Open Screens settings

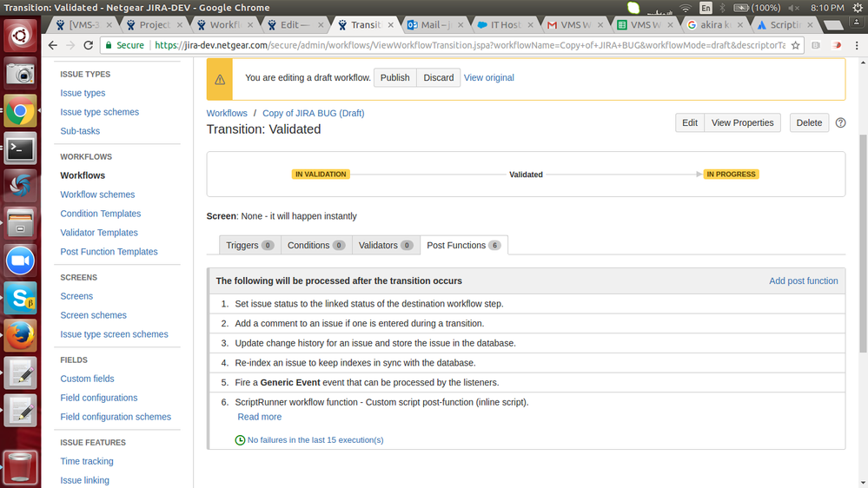click(x=76, y=297)
